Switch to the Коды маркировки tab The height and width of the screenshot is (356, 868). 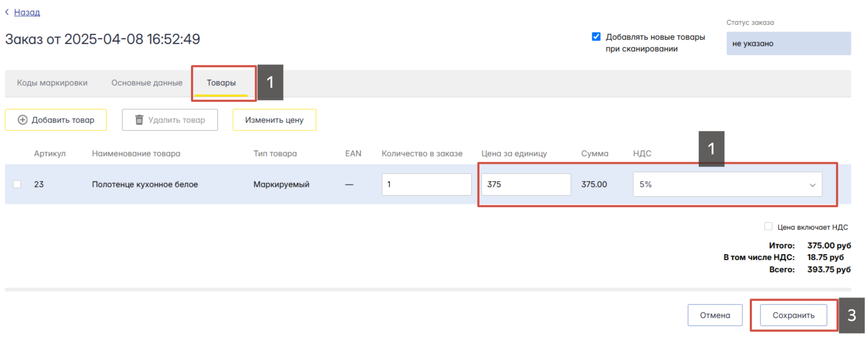52,83
